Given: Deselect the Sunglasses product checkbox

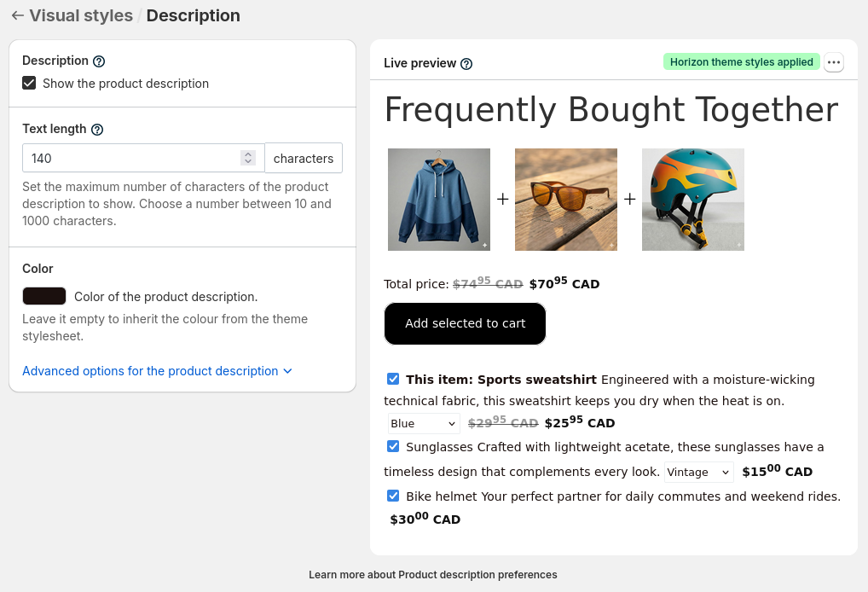Looking at the screenshot, I should coord(393,446).
